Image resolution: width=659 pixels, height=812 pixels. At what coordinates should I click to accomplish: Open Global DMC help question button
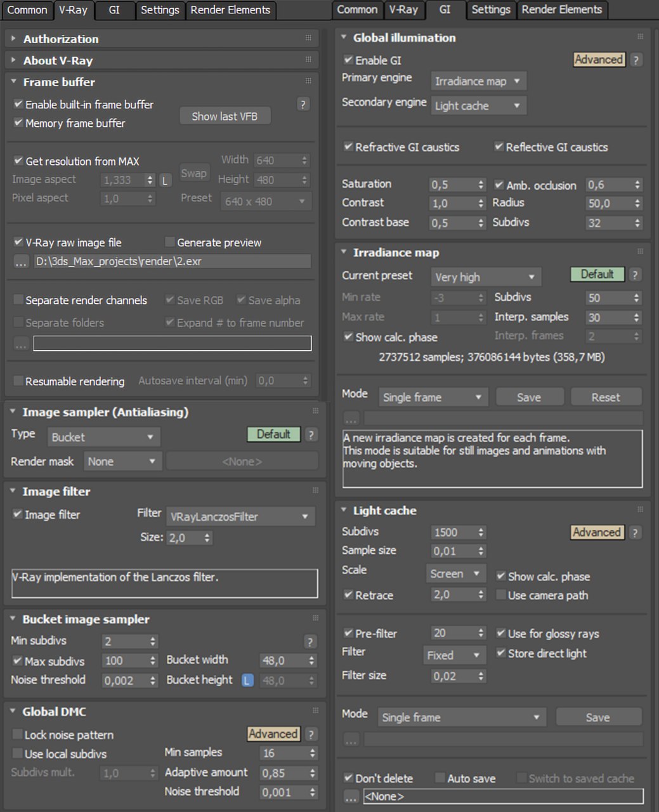[311, 734]
